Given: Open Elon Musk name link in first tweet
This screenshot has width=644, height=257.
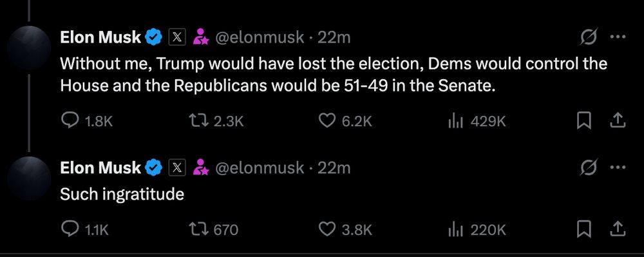Looking at the screenshot, I should pyautogui.click(x=100, y=38).
